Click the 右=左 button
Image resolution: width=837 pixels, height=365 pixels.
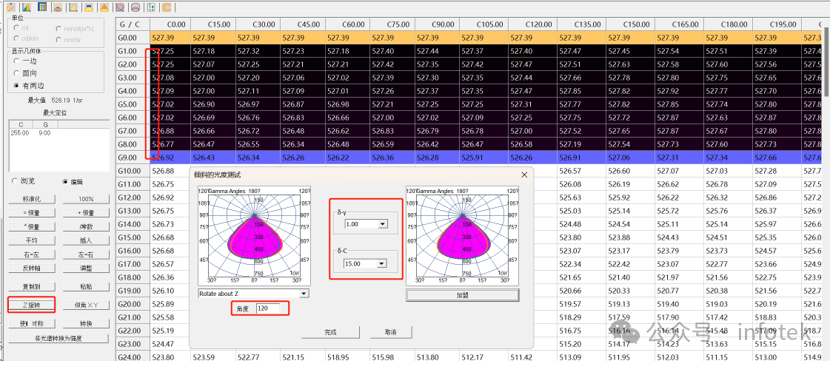pyautogui.click(x=31, y=255)
